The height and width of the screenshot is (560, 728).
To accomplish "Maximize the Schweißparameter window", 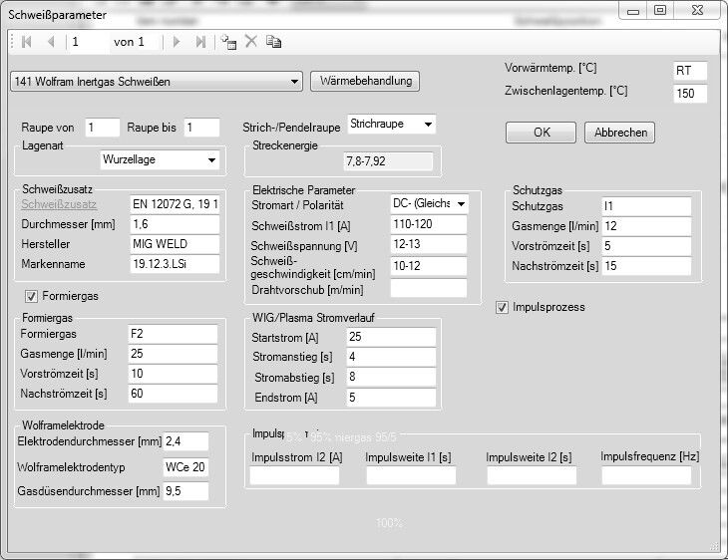I will (x=660, y=10).
